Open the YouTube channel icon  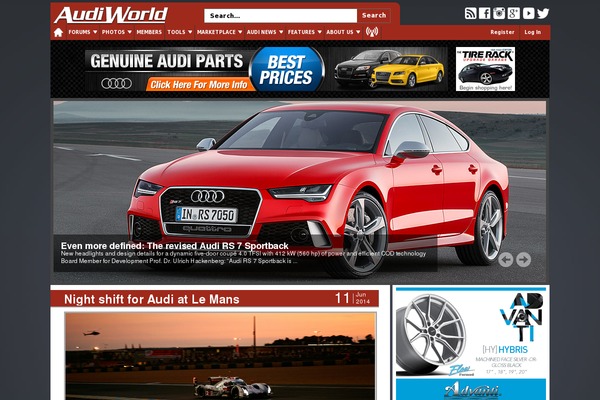coord(528,13)
